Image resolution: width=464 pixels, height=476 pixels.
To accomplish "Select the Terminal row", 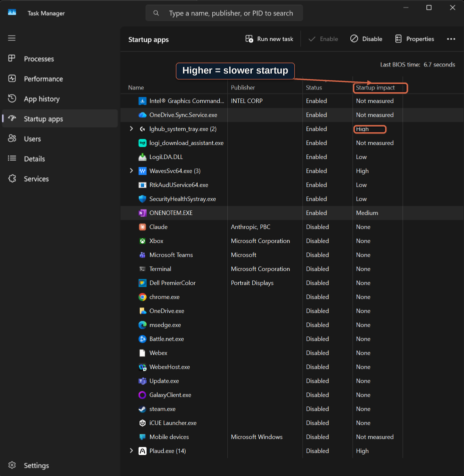I will click(292, 269).
